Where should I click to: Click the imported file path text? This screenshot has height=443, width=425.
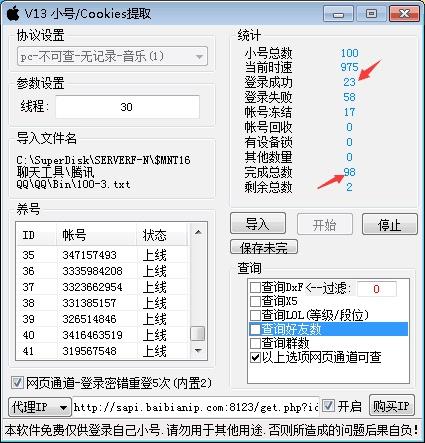(x=103, y=172)
